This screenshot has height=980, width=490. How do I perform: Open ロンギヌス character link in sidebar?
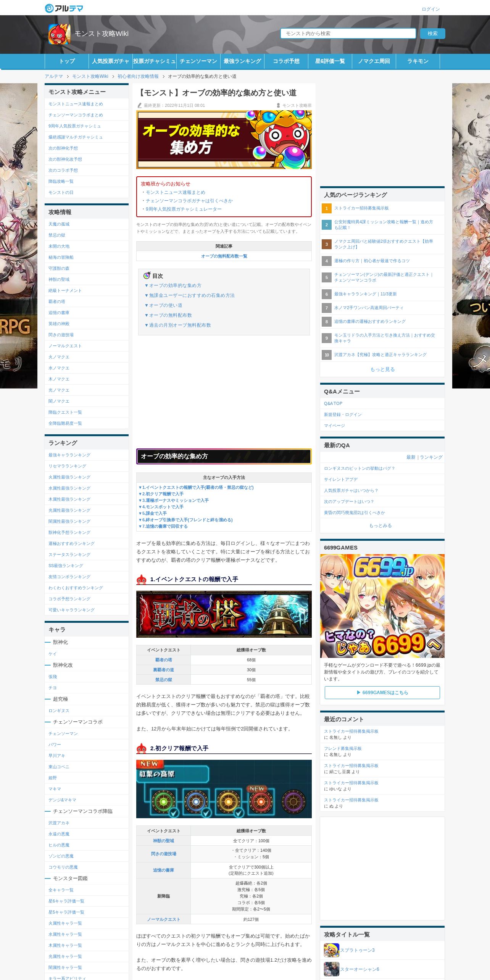click(x=59, y=711)
